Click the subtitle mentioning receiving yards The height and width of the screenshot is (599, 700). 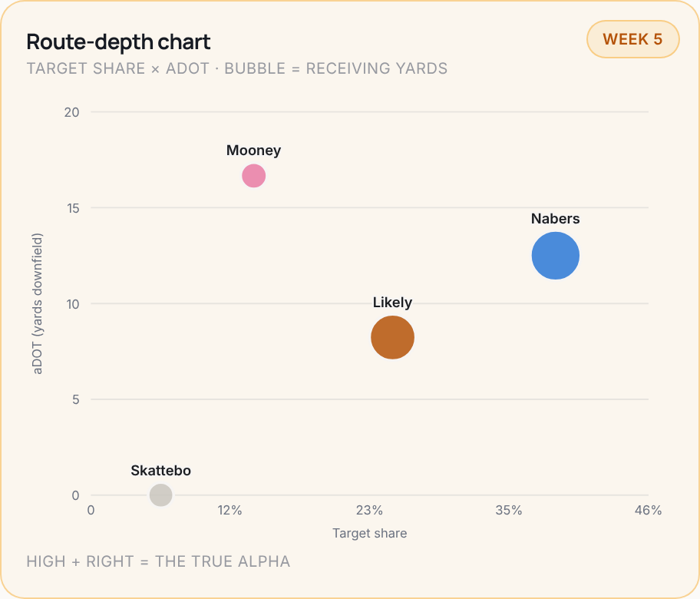point(236,68)
